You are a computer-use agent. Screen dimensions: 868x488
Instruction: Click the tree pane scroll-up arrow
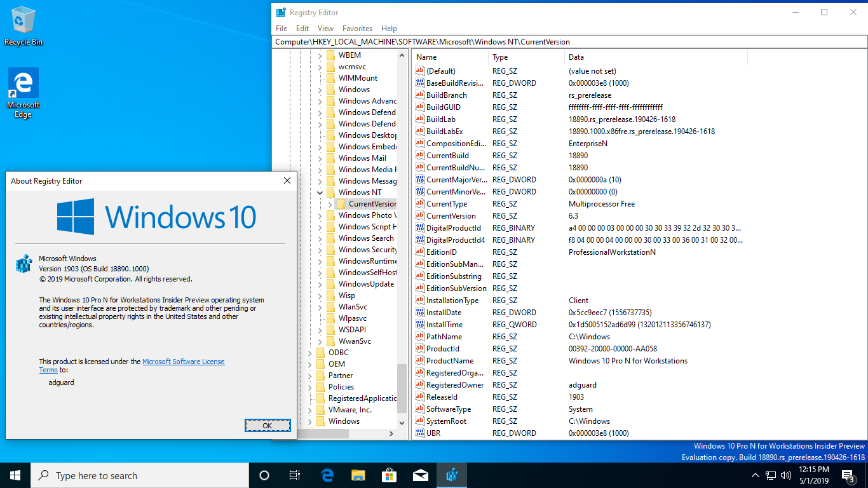[x=402, y=55]
